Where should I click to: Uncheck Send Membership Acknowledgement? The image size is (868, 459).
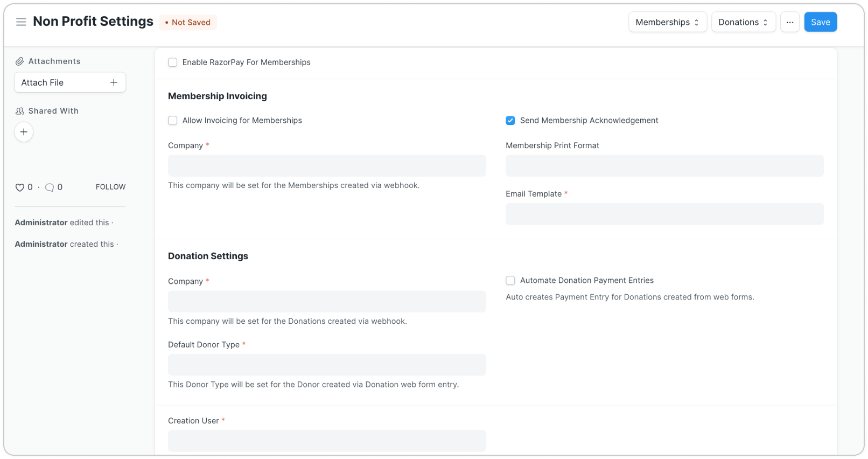[x=510, y=121]
